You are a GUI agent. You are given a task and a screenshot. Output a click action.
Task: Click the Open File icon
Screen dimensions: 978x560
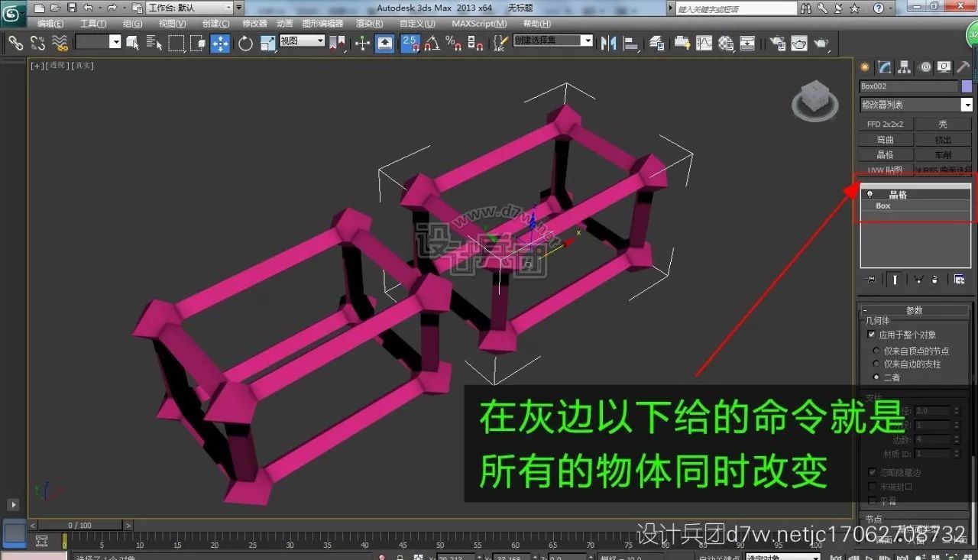(x=55, y=8)
